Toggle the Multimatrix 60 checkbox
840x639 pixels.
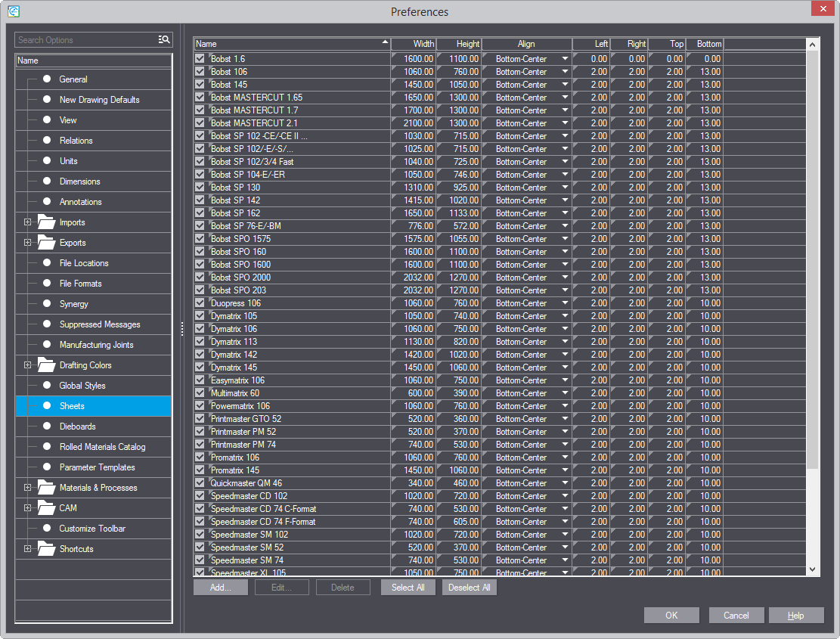click(x=200, y=392)
